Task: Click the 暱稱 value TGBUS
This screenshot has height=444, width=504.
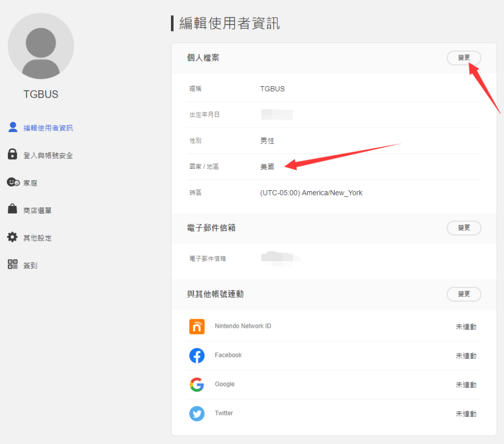Action: (x=272, y=89)
